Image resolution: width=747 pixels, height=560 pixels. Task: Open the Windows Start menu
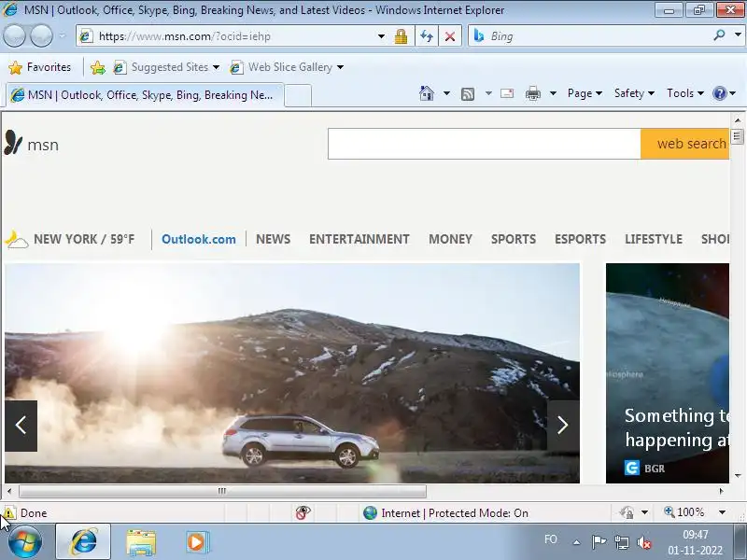(25, 542)
